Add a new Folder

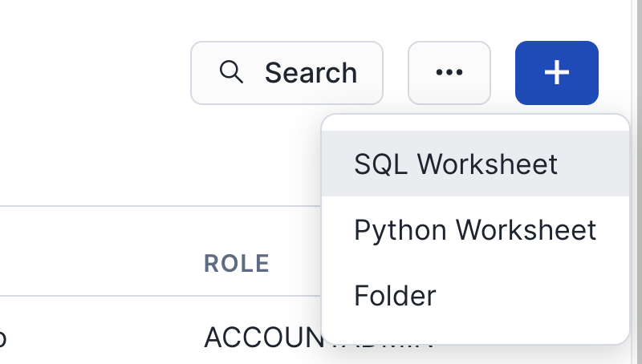tap(395, 296)
